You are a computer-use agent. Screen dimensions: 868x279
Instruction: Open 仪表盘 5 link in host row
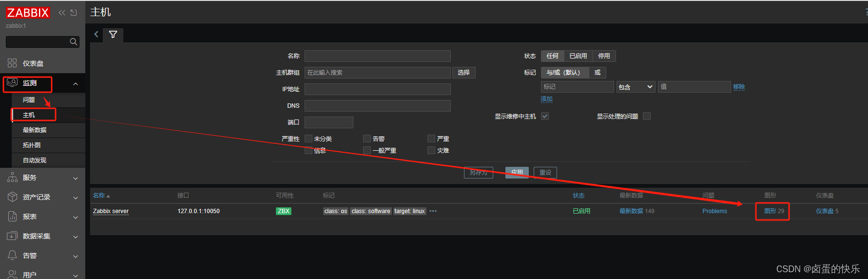pyautogui.click(x=827, y=211)
